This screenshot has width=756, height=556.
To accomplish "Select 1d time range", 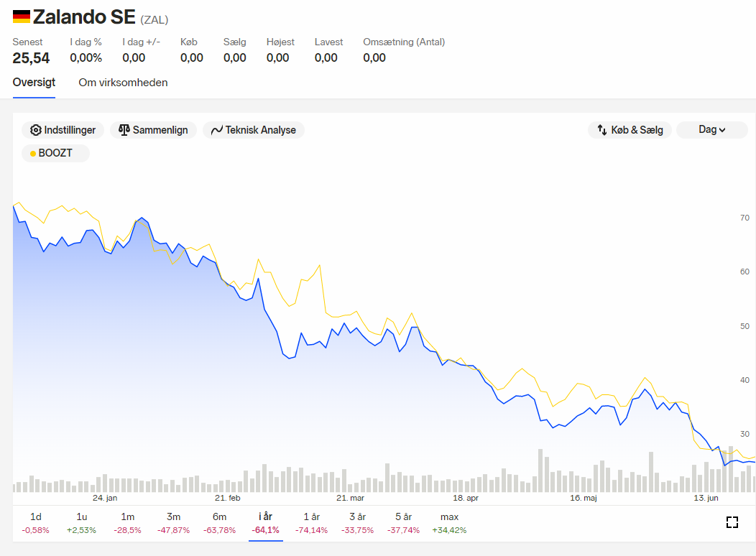I will click(x=36, y=523).
